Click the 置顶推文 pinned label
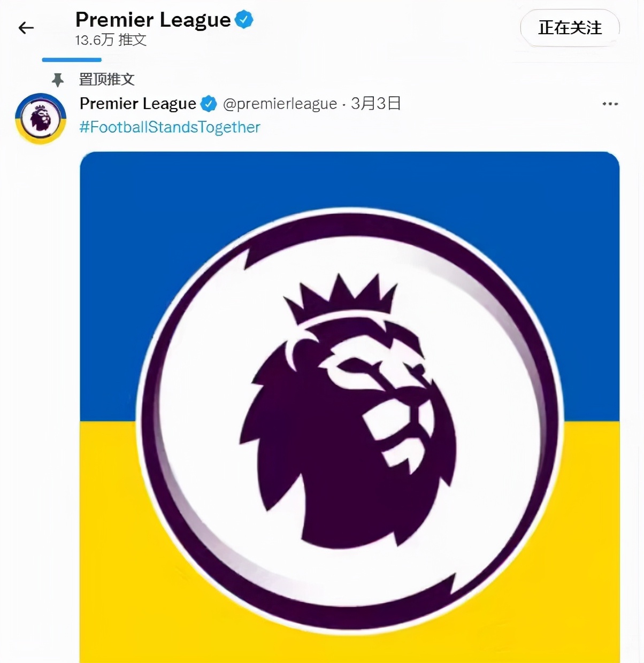The width and height of the screenshot is (644, 663). [x=106, y=80]
